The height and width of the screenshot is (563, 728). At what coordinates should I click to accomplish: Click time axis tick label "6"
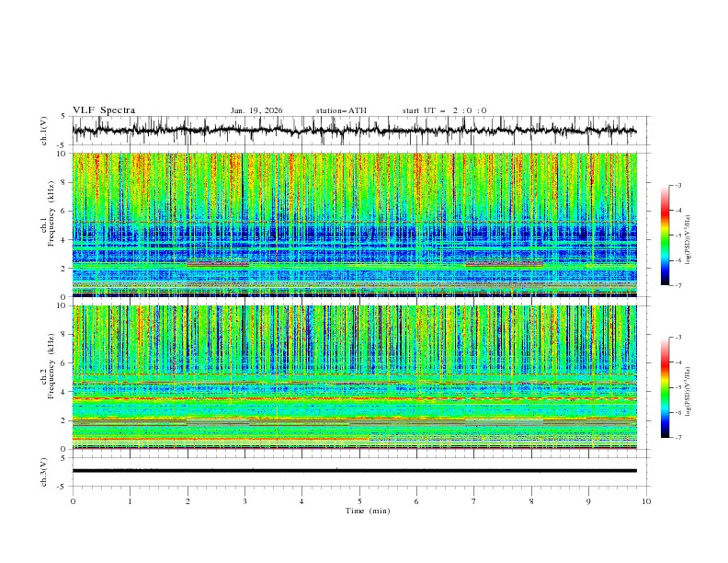pos(416,501)
